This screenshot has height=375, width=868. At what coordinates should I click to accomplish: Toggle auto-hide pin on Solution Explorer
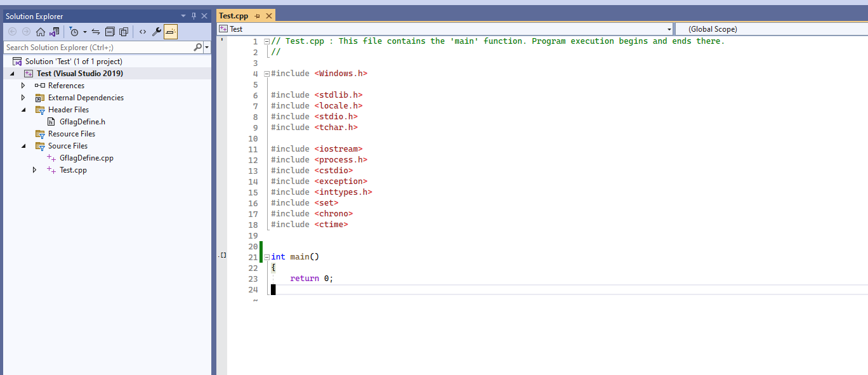point(194,16)
